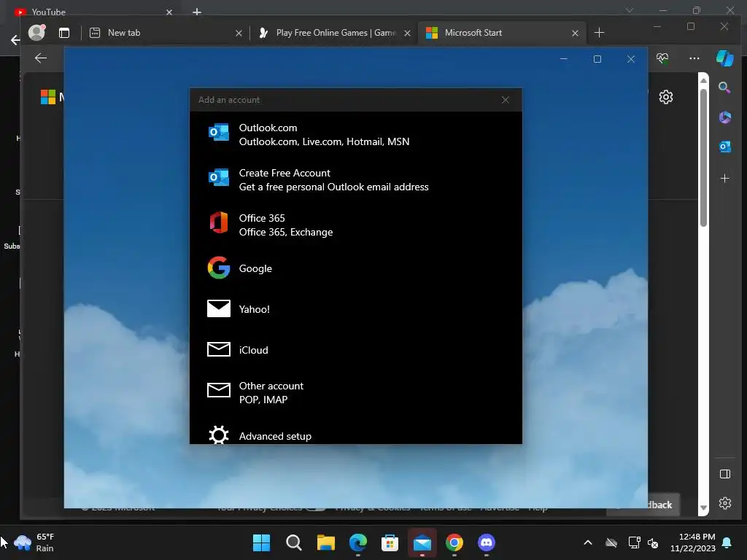The image size is (747, 560).
Task: Close the Add an account dialog
Action: pyautogui.click(x=506, y=99)
